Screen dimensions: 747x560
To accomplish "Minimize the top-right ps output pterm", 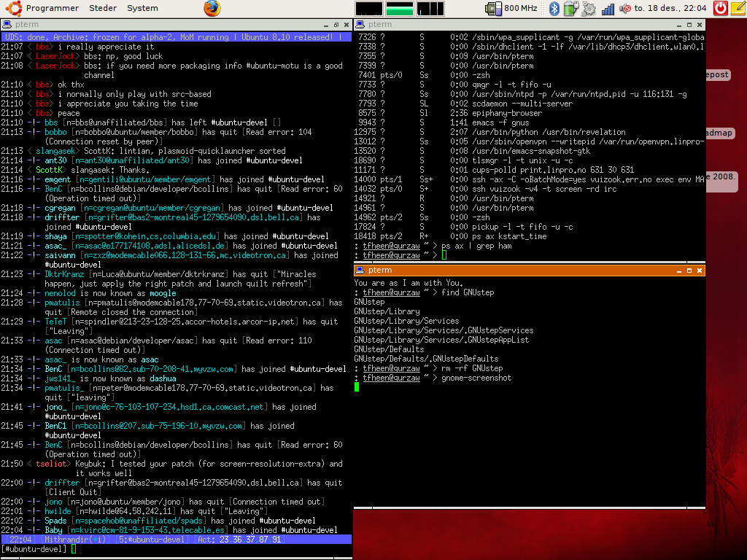I will (679, 25).
